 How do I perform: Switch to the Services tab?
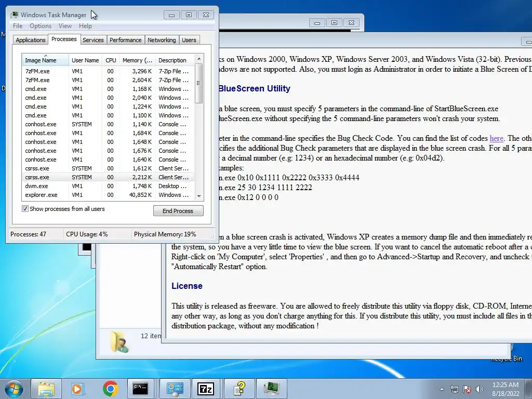(x=93, y=40)
